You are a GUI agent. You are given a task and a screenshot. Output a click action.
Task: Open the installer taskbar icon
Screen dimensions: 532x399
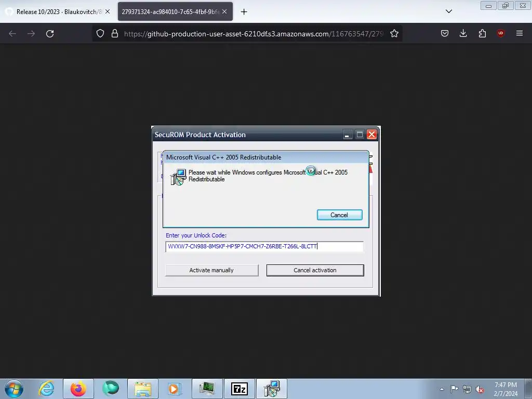(271, 389)
